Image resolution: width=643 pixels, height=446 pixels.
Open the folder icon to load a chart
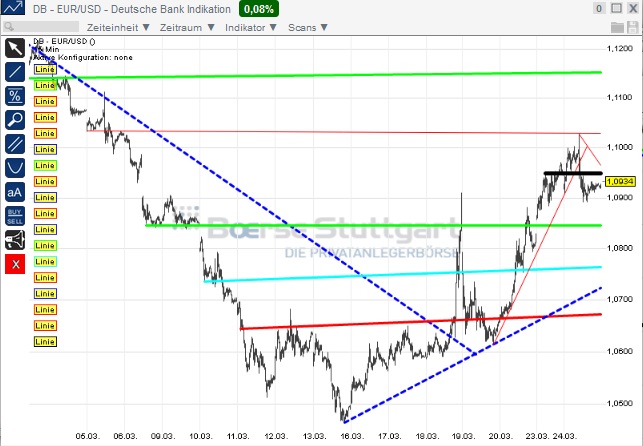tap(617, 27)
